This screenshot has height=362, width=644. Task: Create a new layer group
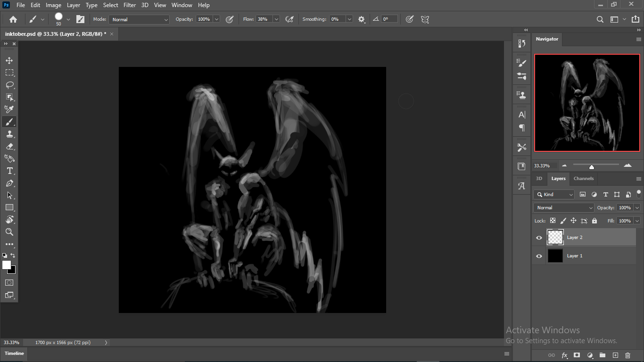(603, 355)
